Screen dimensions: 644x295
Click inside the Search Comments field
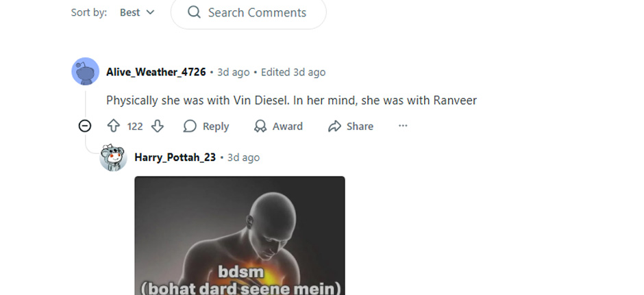tap(249, 12)
